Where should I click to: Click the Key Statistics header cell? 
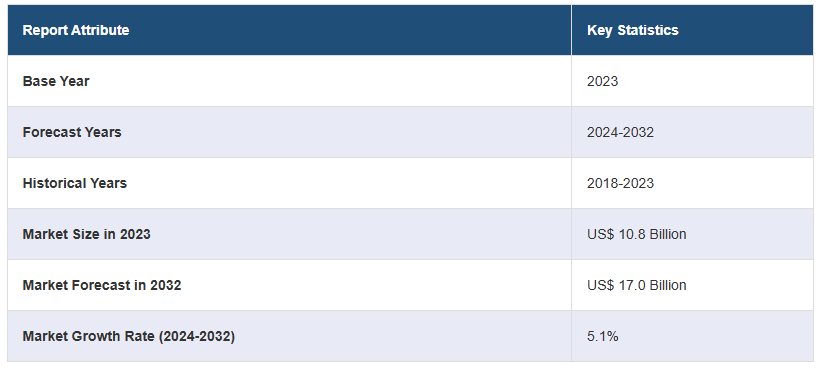692,30
